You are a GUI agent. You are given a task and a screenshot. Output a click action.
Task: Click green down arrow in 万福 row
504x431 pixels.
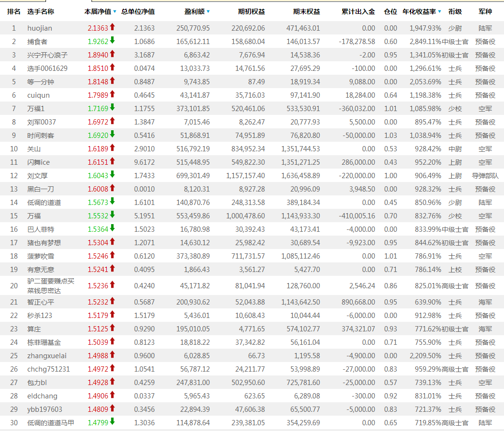112,215
